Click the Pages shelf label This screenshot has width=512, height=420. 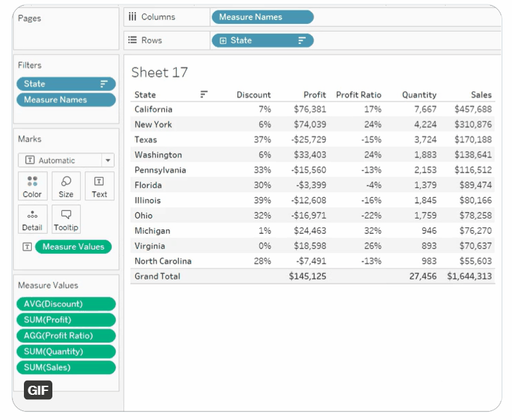[29, 18]
